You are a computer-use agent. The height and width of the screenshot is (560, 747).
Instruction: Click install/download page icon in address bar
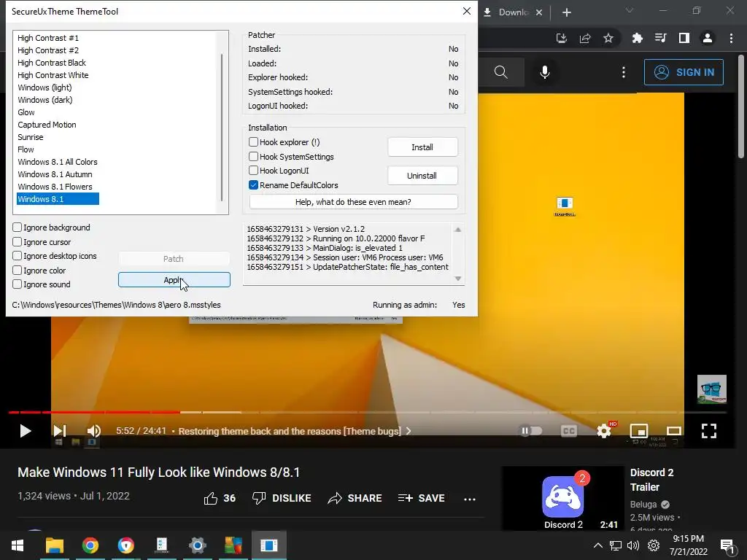(x=562, y=38)
